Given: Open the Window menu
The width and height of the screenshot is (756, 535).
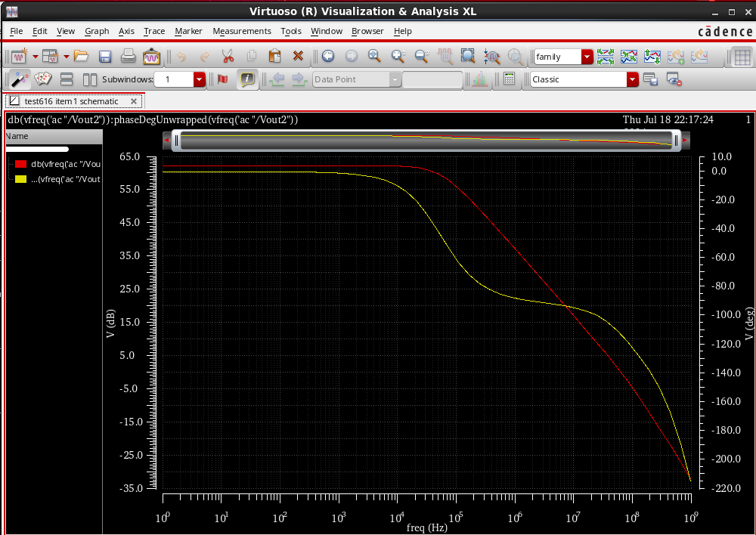Looking at the screenshot, I should 327,31.
